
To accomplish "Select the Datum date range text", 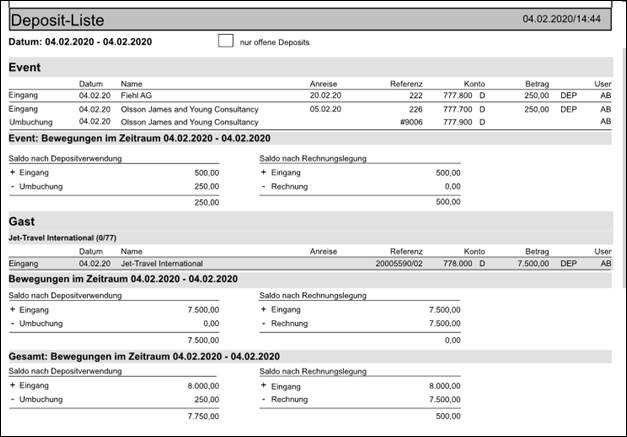I will 80,42.
